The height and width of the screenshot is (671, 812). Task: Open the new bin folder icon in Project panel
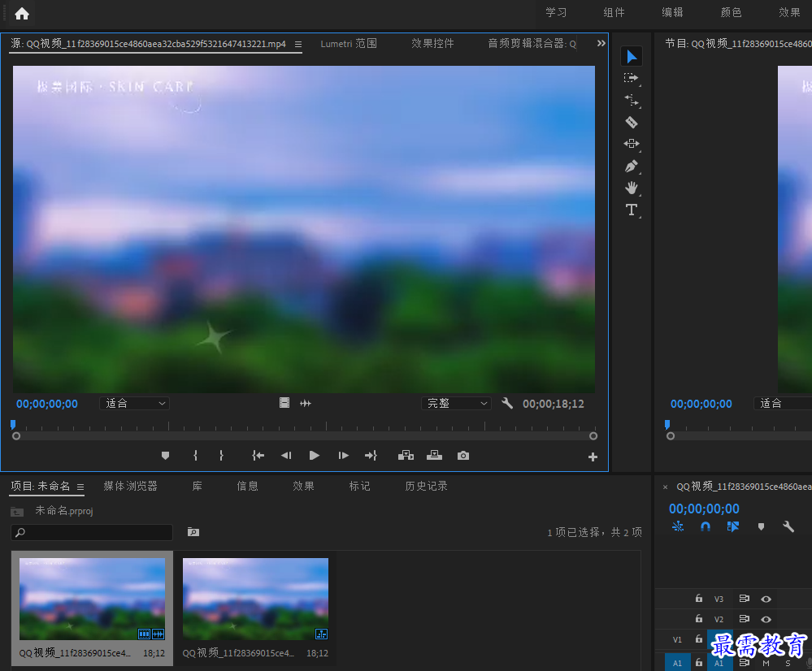(193, 532)
